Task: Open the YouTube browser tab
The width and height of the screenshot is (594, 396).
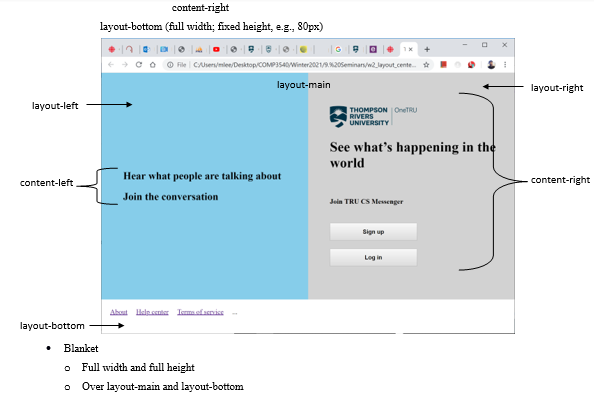Action: 216,49
